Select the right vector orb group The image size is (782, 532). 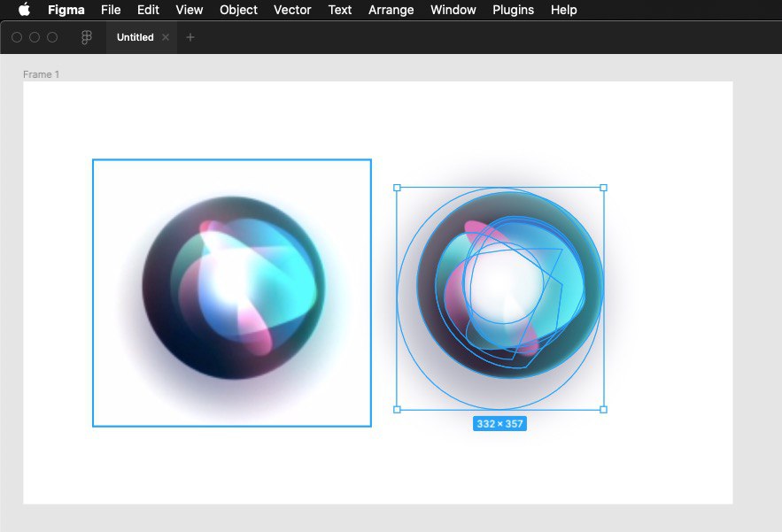pos(500,298)
